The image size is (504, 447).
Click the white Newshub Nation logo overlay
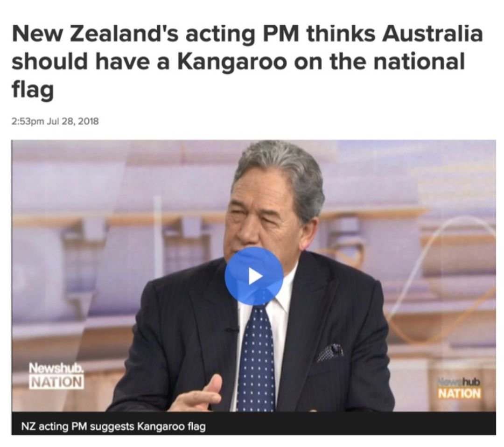[x=56, y=376]
